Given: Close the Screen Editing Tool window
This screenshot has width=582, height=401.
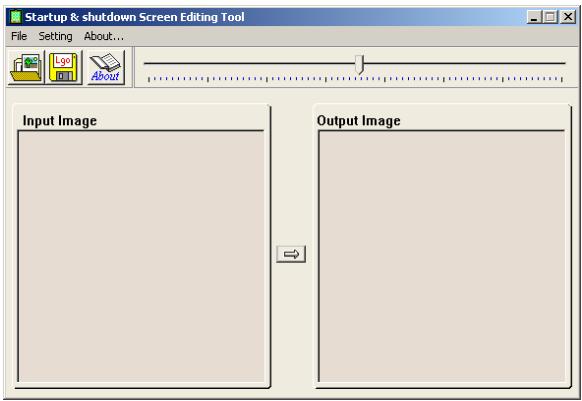Looking at the screenshot, I should pyautogui.click(x=568, y=17).
